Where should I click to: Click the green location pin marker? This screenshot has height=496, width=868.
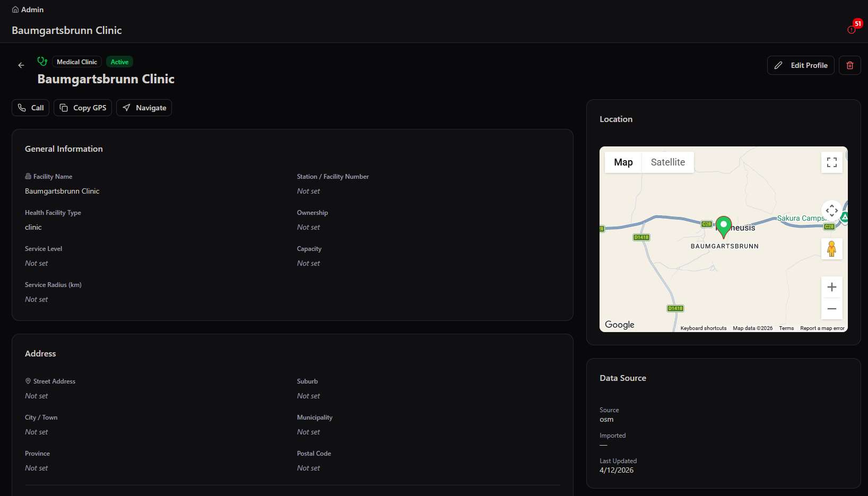pos(724,227)
